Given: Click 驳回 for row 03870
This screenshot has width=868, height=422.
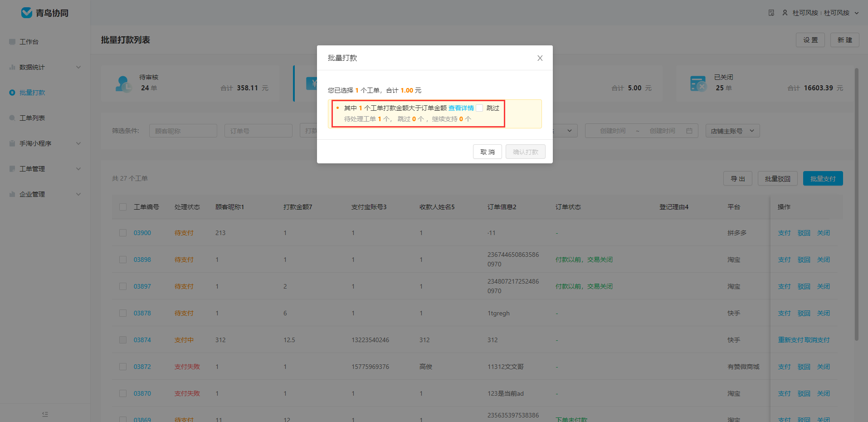Looking at the screenshot, I should click(804, 393).
